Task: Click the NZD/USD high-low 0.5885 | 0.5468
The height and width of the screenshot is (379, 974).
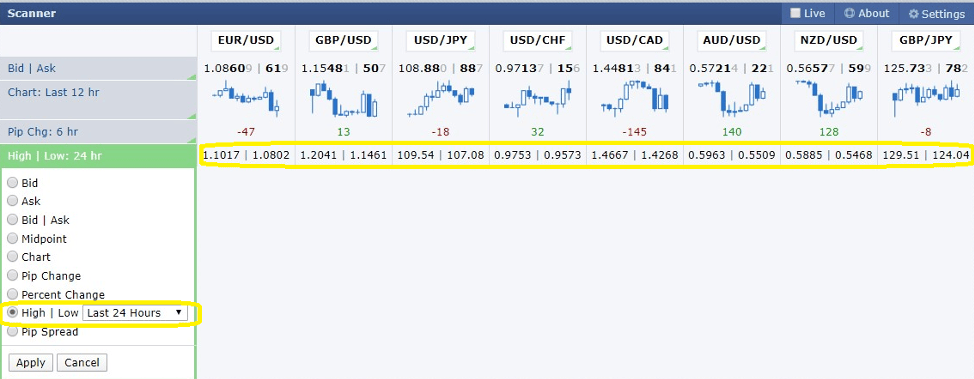Action: [x=829, y=155]
